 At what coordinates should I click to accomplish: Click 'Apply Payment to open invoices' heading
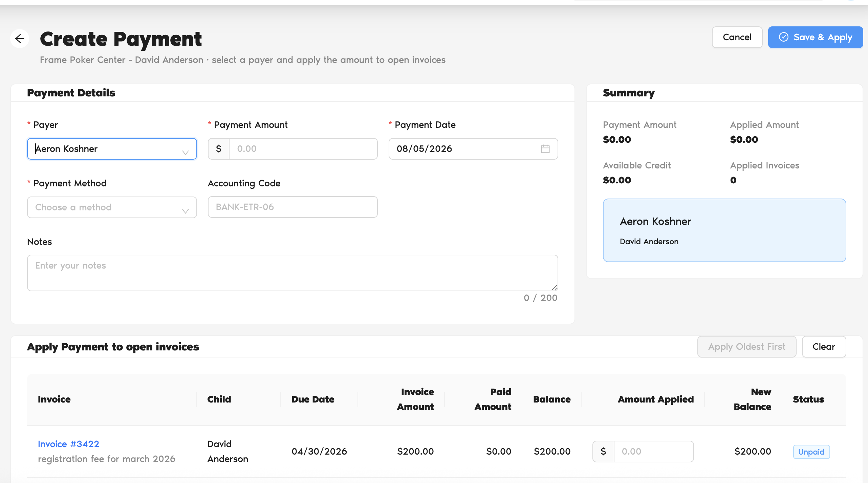[113, 347]
